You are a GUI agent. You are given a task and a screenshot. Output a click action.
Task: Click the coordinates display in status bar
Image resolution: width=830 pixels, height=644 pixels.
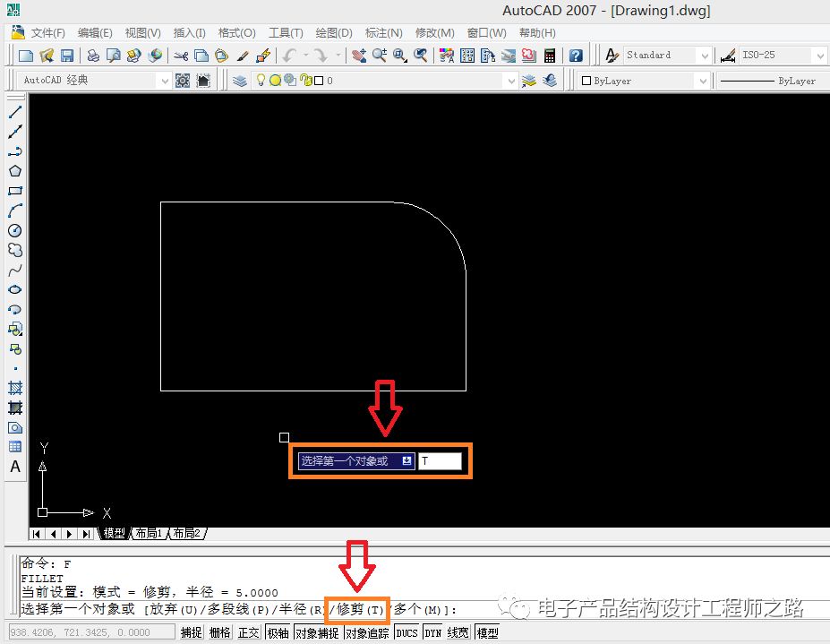tap(91, 631)
